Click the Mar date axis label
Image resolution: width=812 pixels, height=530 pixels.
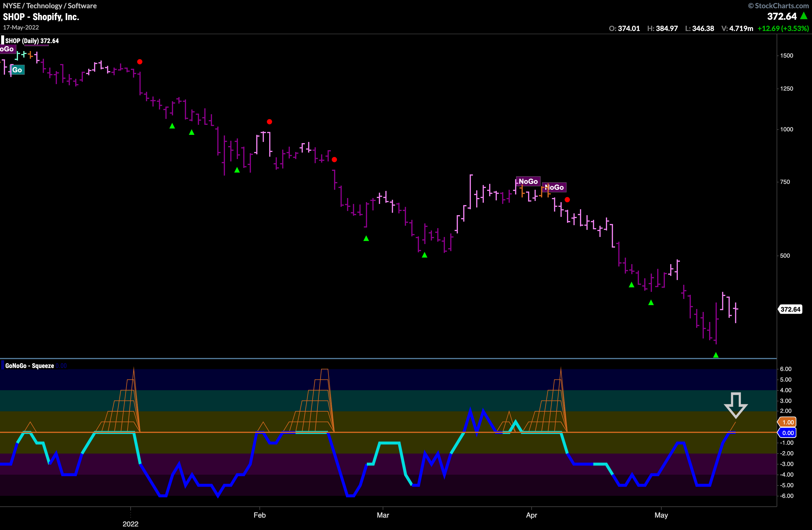point(383,515)
